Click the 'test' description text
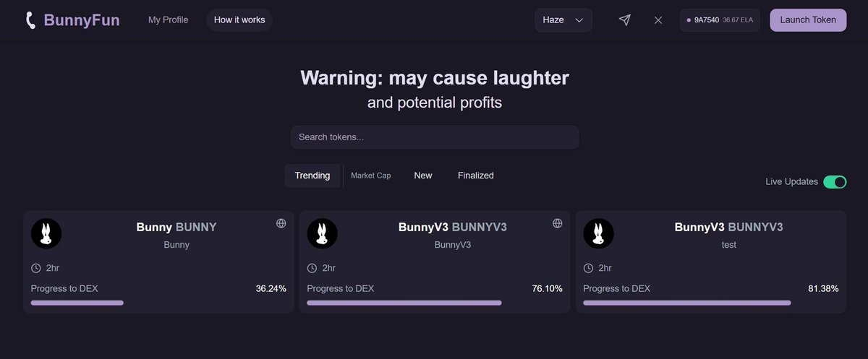This screenshot has height=359, width=868. (729, 245)
